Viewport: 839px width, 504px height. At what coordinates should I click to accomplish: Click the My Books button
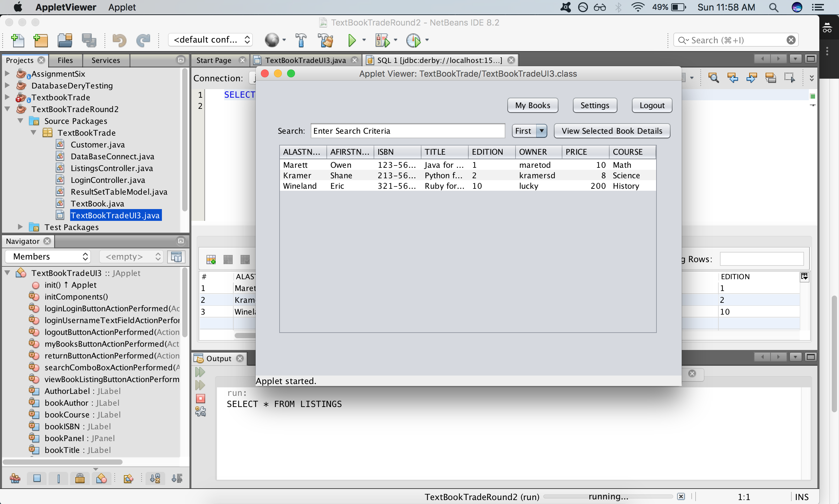click(x=532, y=105)
